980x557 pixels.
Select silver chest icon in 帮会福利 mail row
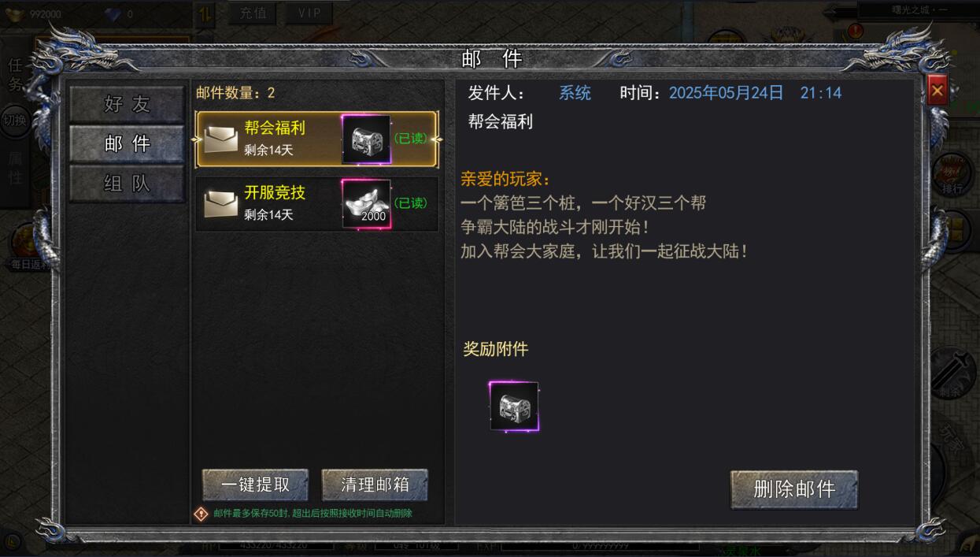(366, 139)
